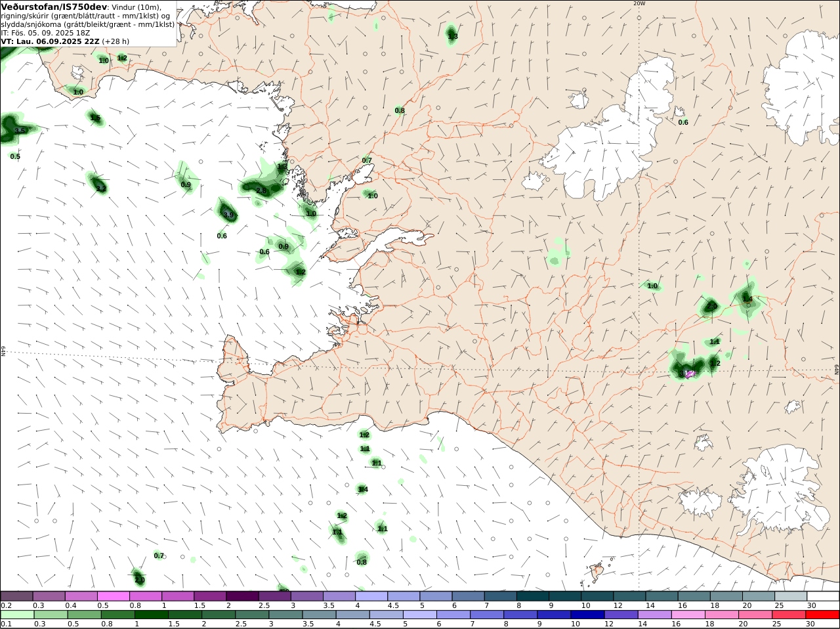Image resolution: width=840 pixels, height=629 pixels.
Task: Select the pale lavender upper legend swatch labeled 4
Action: point(371,596)
